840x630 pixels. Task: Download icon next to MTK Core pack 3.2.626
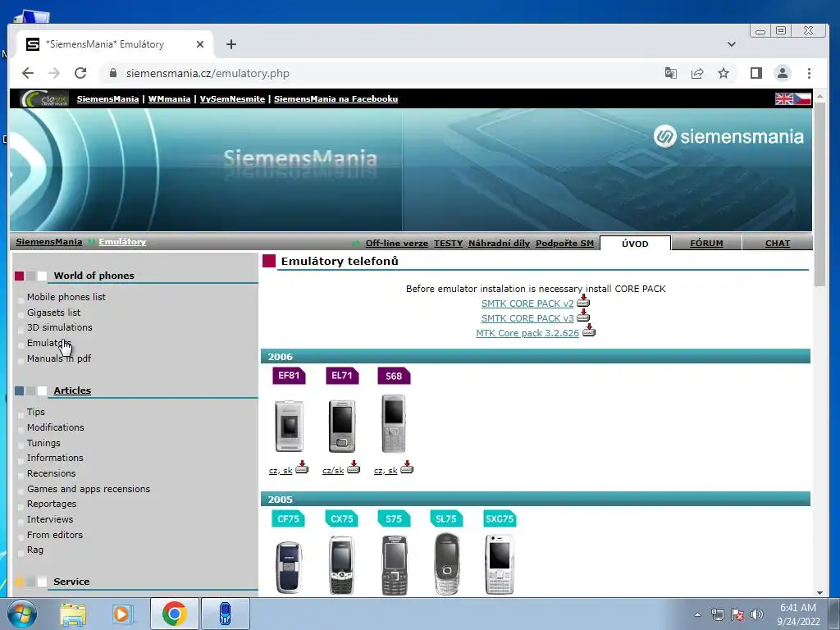[588, 331]
